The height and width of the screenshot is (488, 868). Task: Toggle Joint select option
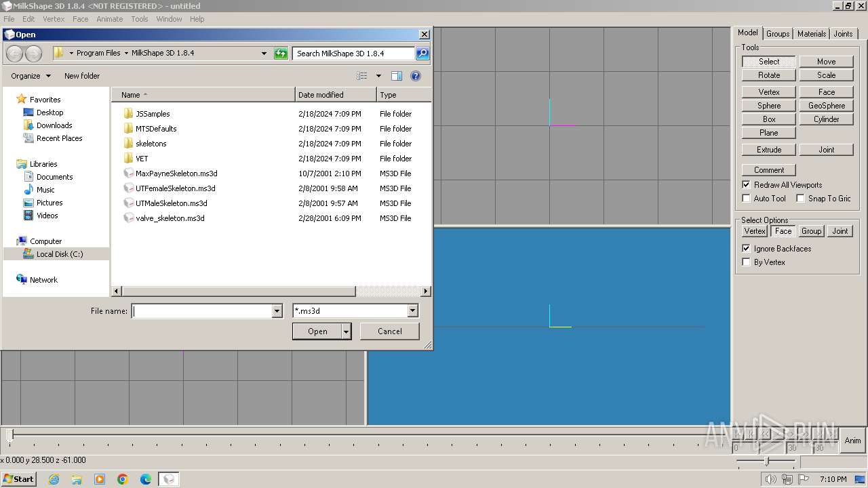tap(840, 231)
